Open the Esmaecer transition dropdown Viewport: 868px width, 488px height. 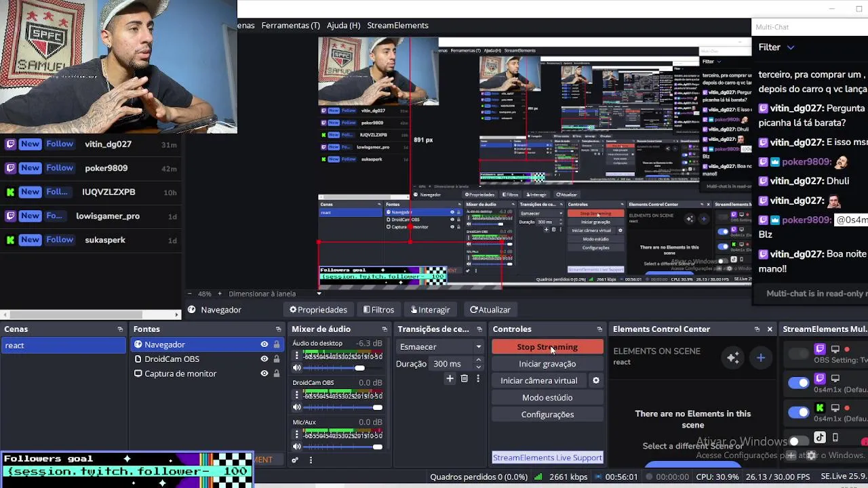click(440, 347)
